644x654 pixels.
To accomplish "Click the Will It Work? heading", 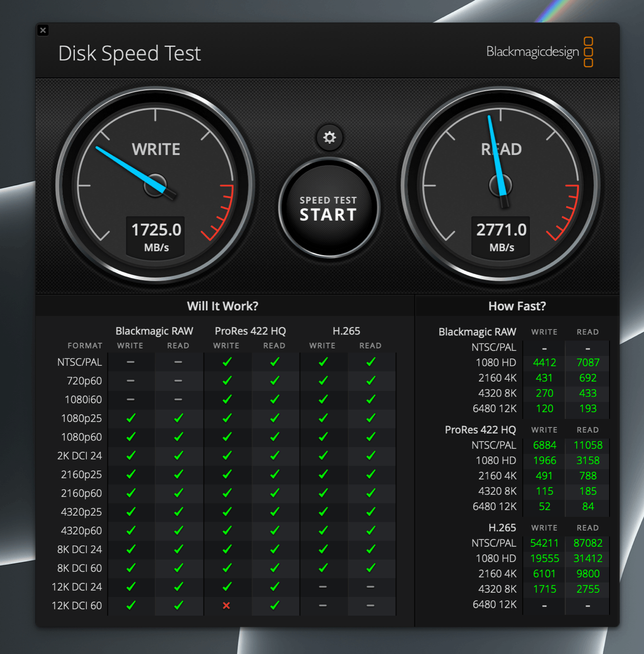I will (x=222, y=306).
